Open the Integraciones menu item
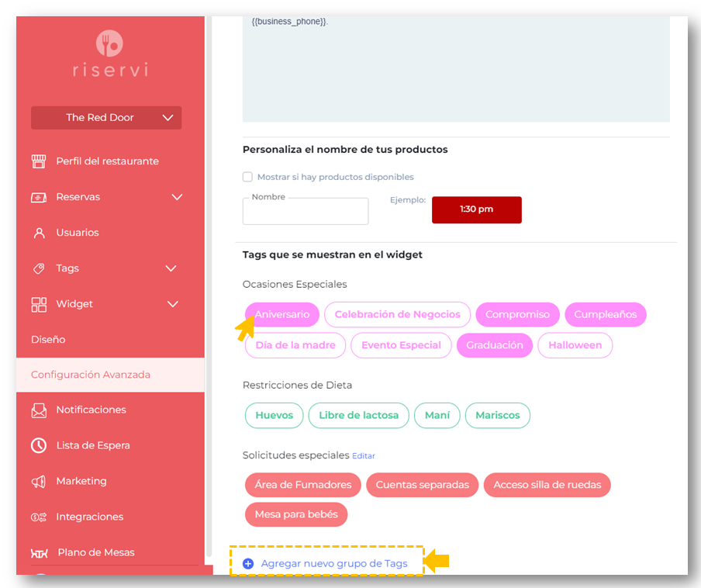The image size is (701, 588). tap(89, 517)
